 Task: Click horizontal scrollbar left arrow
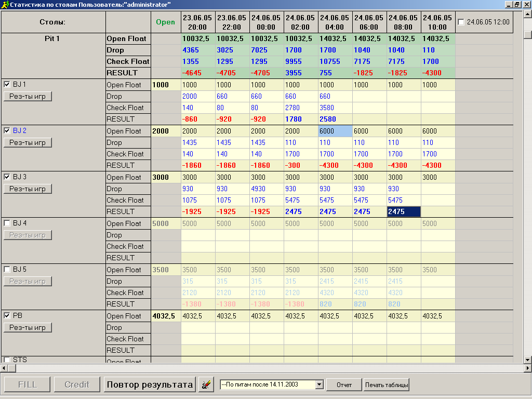(x=4, y=367)
